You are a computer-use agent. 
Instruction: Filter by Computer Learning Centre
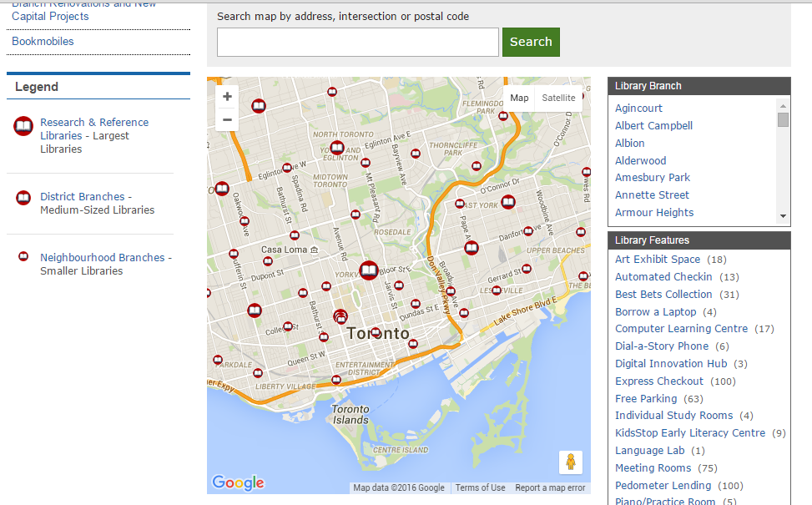click(682, 329)
